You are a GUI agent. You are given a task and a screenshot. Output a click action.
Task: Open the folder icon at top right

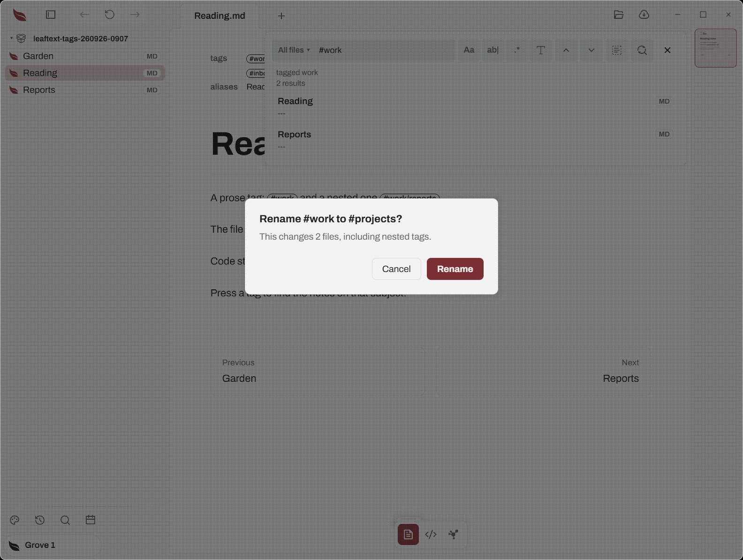(x=619, y=15)
